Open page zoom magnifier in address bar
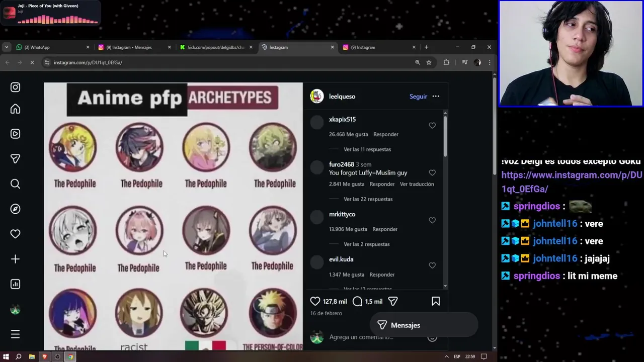Image resolution: width=644 pixels, height=362 pixels. (x=417, y=62)
